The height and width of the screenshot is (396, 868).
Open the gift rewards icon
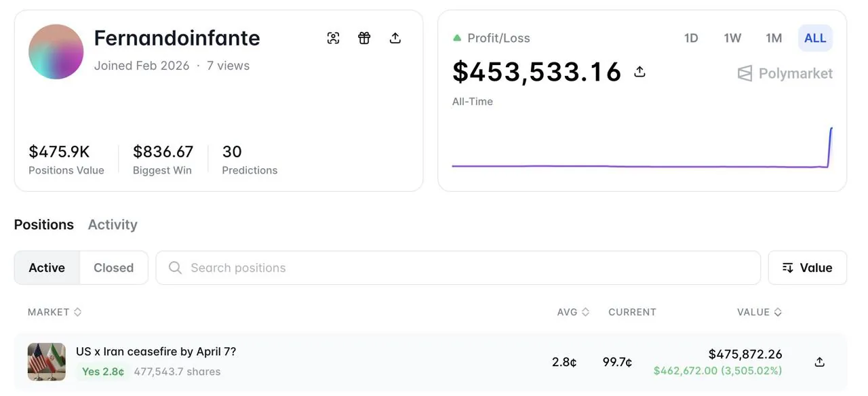pyautogui.click(x=364, y=38)
